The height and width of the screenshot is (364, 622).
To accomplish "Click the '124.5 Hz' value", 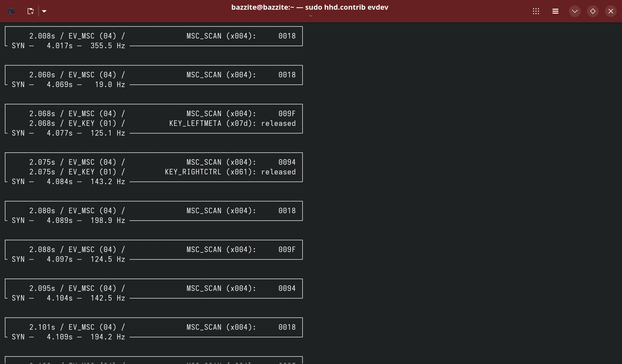I will click(x=108, y=259).
